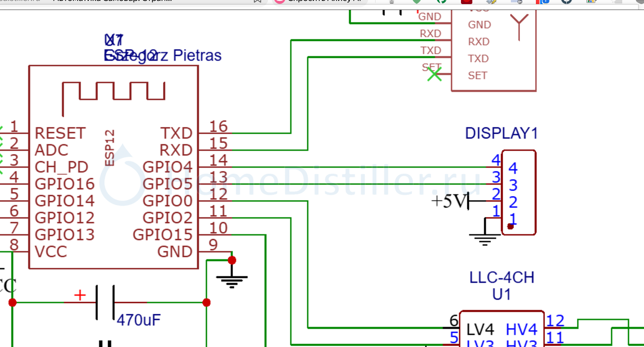The width and height of the screenshot is (644, 347).
Task: Click the green shield extension icon
Action: point(416,1)
